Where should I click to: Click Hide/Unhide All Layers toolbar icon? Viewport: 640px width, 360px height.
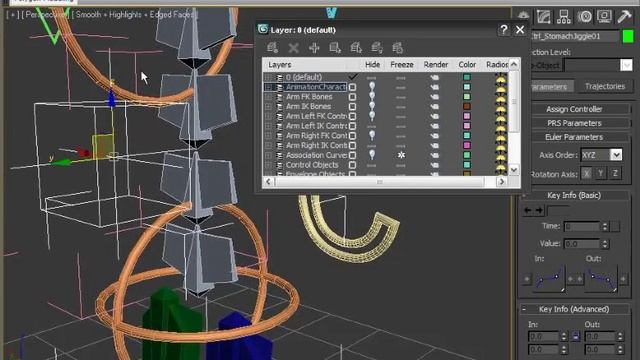[x=377, y=48]
